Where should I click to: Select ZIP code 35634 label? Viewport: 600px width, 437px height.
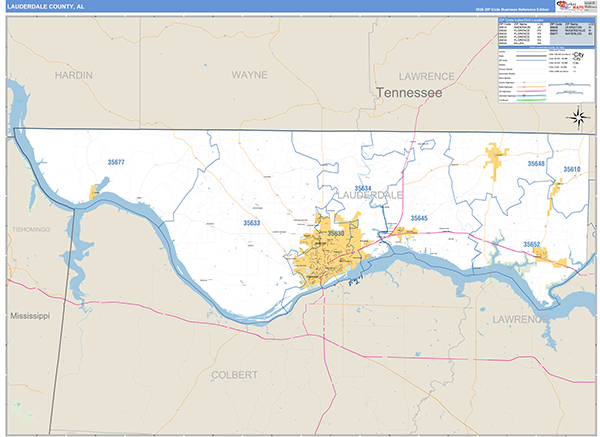[x=362, y=188]
